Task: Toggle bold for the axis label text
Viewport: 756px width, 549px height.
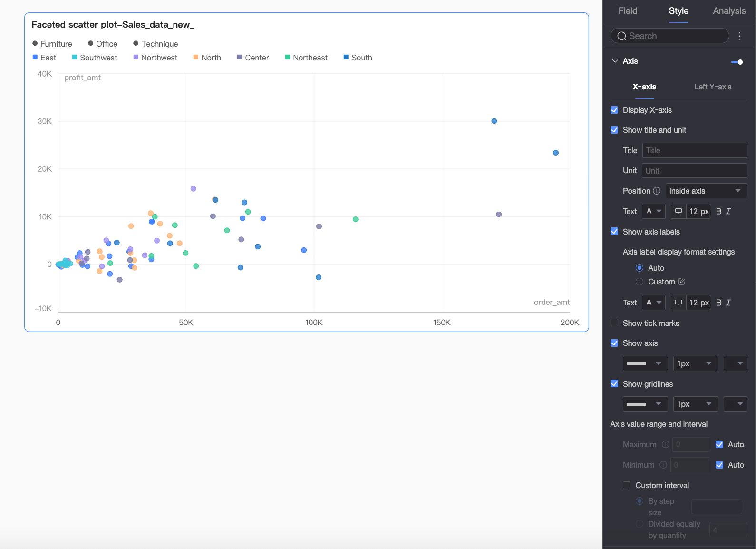Action: point(718,303)
